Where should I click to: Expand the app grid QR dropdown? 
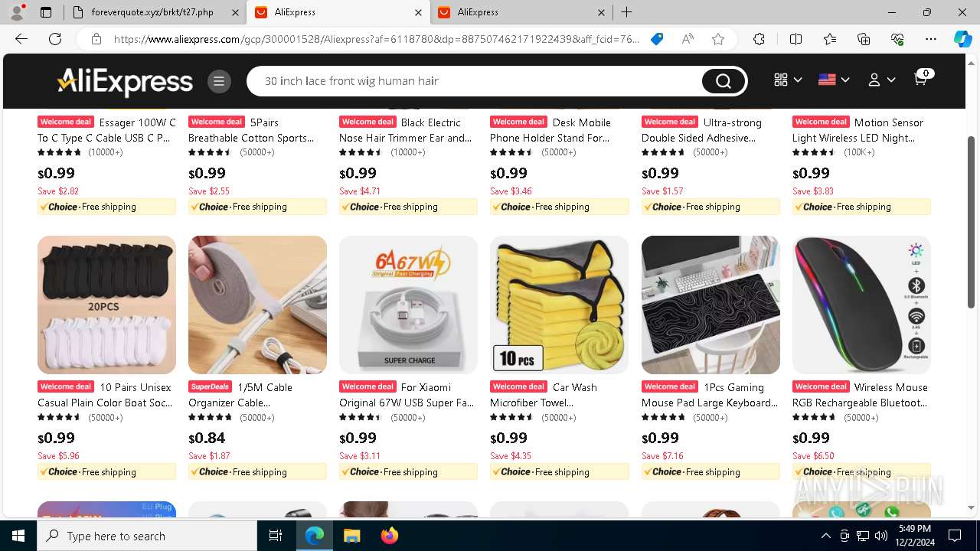coord(788,80)
